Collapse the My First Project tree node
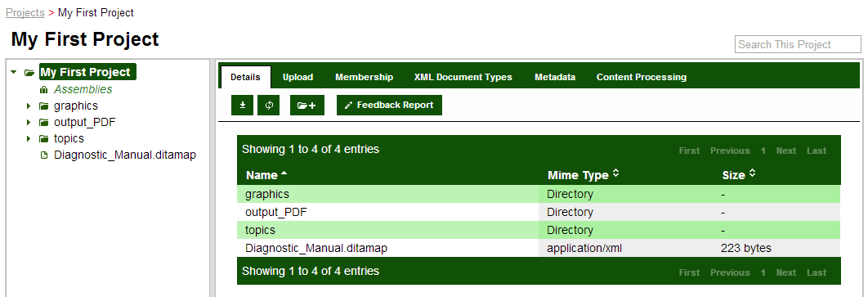The image size is (868, 297). (14, 73)
